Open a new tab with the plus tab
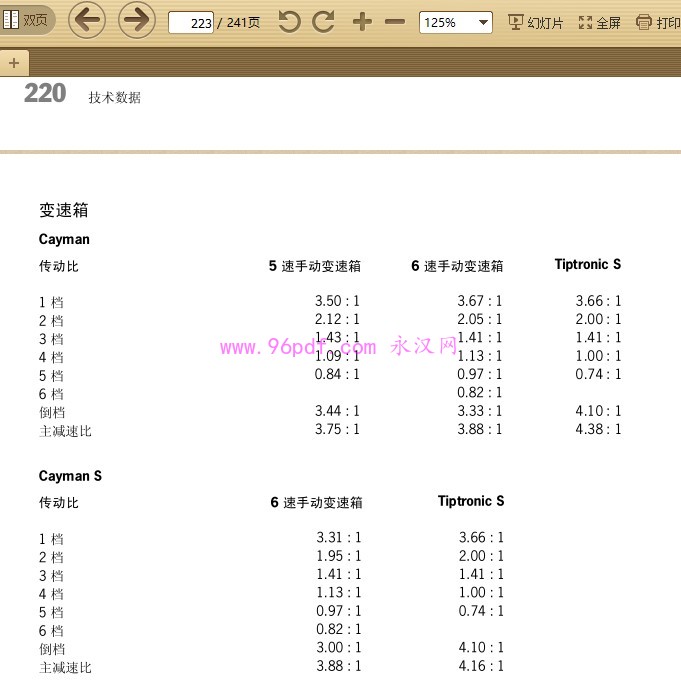 [14, 63]
